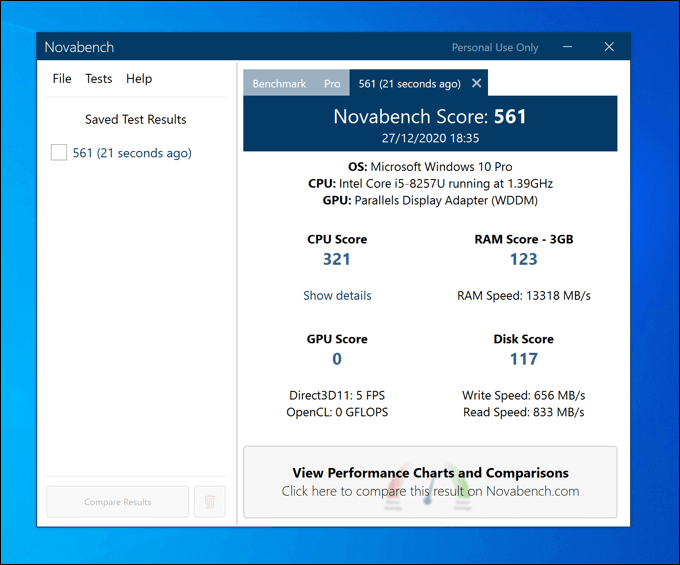Image resolution: width=680 pixels, height=565 pixels.
Task: Open the File menu
Action: click(62, 79)
